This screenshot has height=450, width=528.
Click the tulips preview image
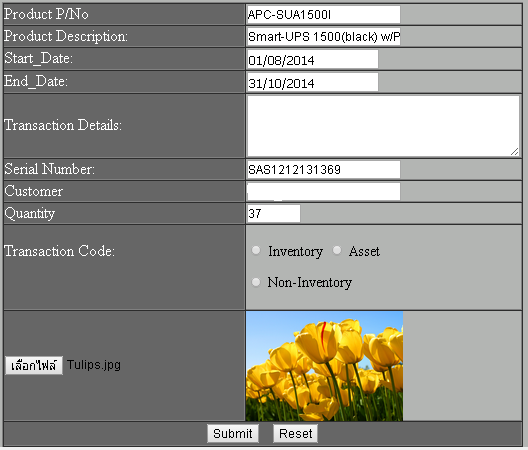pos(324,366)
